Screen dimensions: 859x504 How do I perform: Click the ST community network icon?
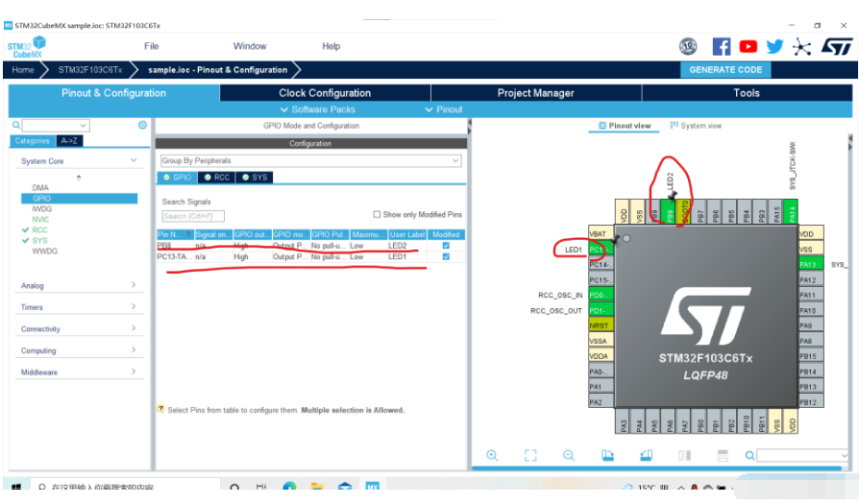click(801, 47)
